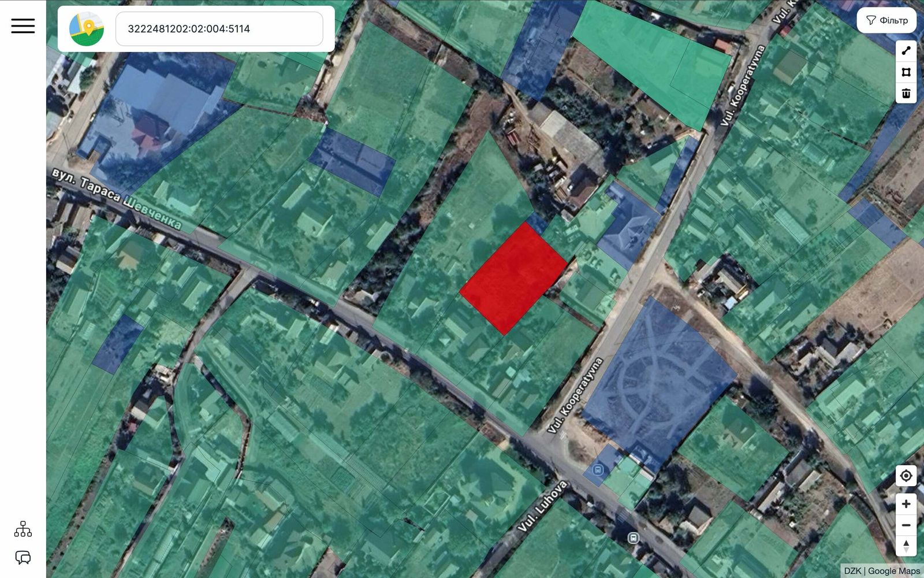
Task: Zoom in with the plus button
Action: click(906, 504)
